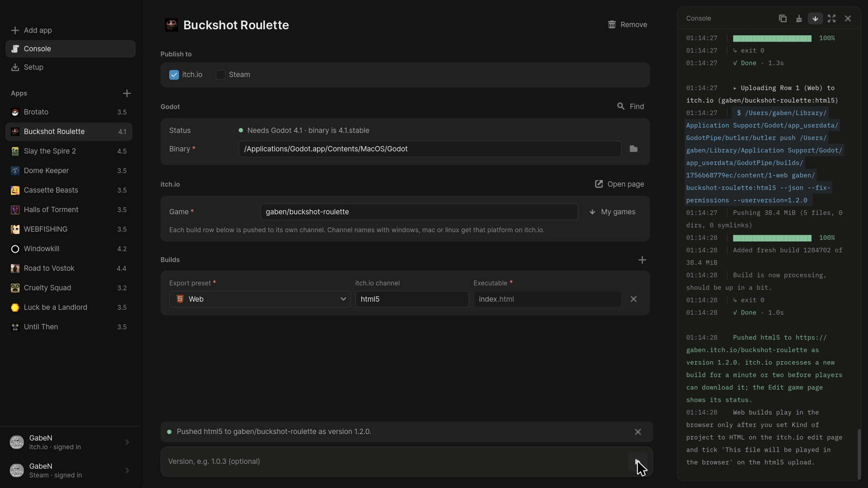
Task: Click the 'exit 0' line at 01:14:28
Action: point(749,300)
